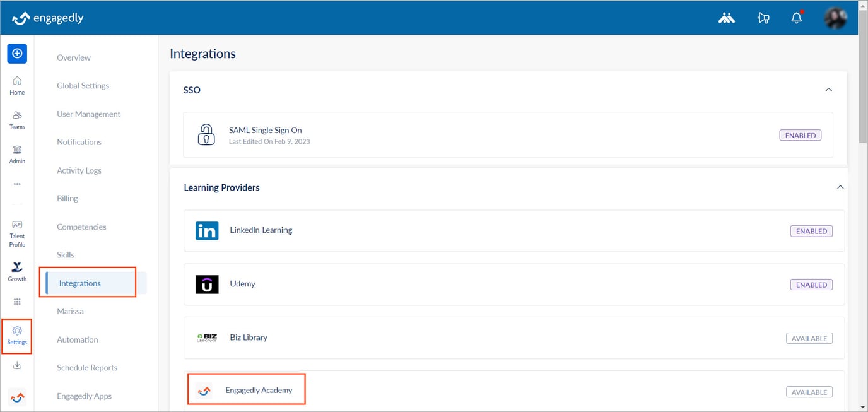
Task: Click the download icon in sidebar
Action: [17, 365]
